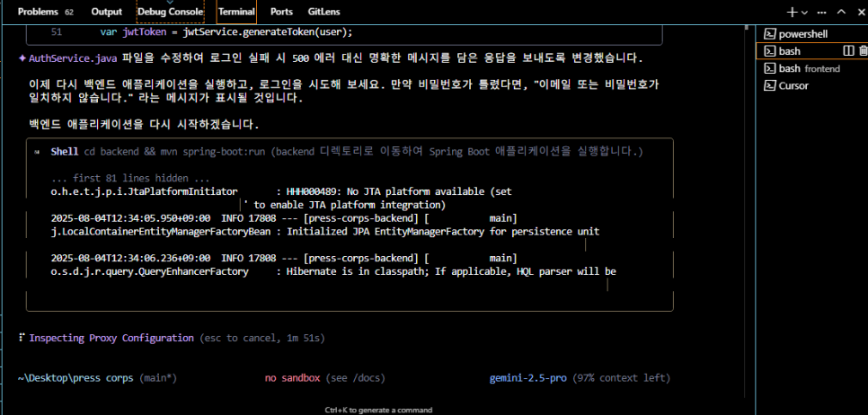
Task: Select the bash frontend terminal entry
Action: tap(811, 68)
